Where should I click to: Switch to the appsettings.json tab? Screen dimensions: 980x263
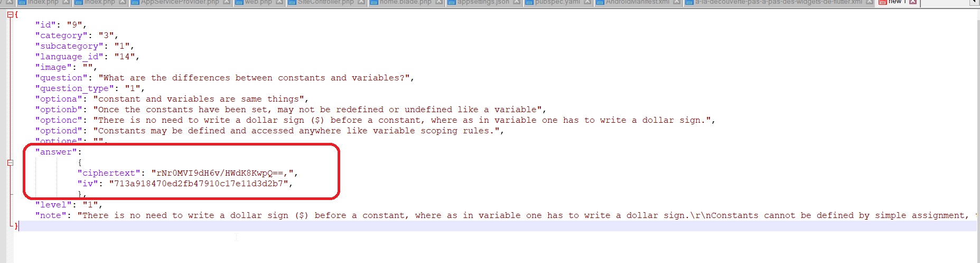pos(483,2)
